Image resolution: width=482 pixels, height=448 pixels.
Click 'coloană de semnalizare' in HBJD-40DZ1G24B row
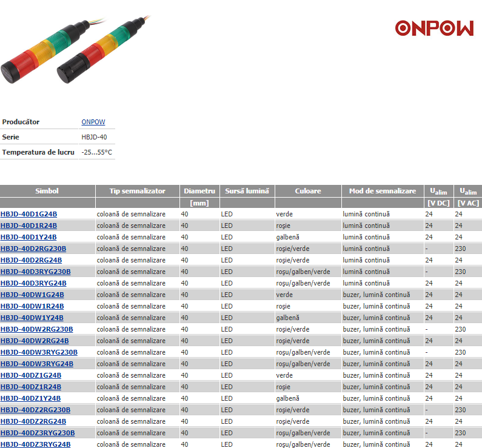click(131, 375)
